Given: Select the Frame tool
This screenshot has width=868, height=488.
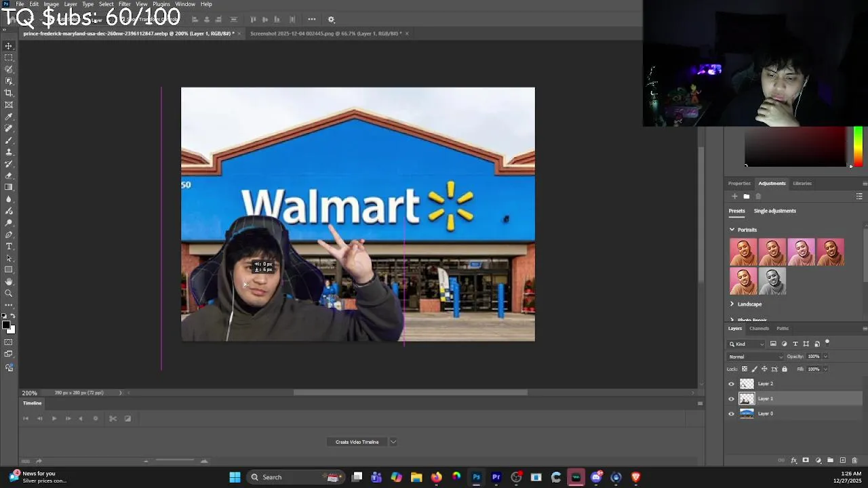Looking at the screenshot, I should 9,105.
